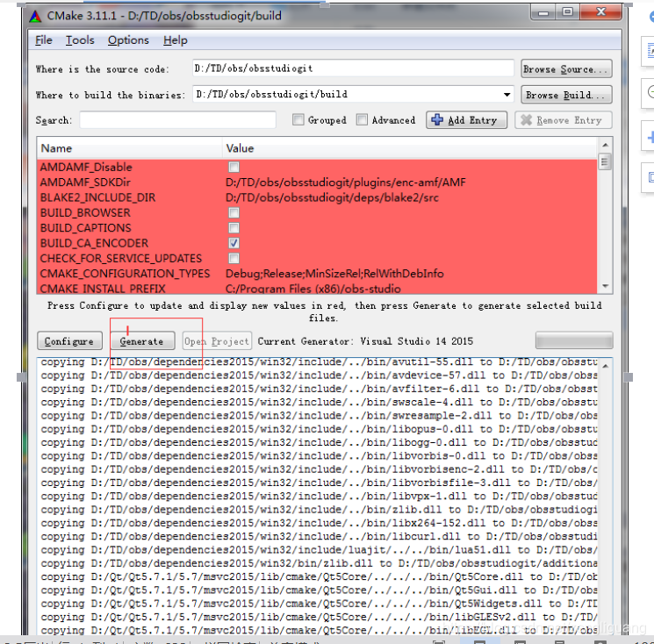Image resolution: width=654 pixels, height=644 pixels.
Task: Click the AMDAMF_SDKDir value path
Action: 345,182
